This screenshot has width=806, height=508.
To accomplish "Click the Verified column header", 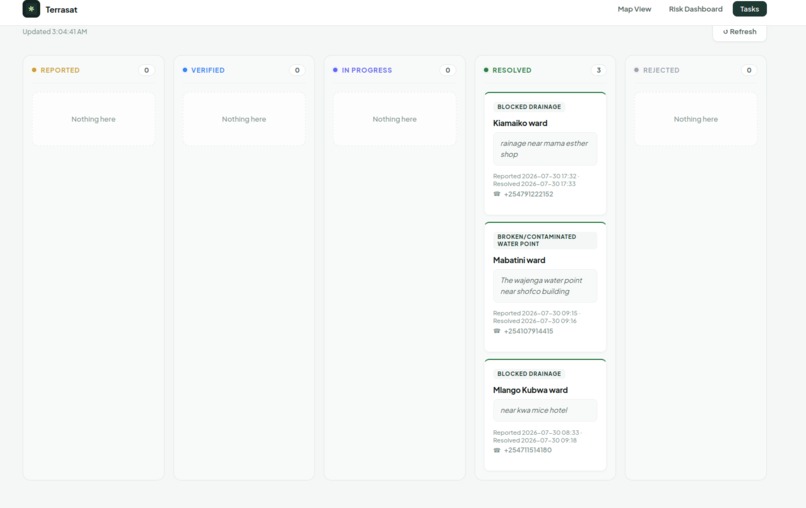I will coord(208,70).
